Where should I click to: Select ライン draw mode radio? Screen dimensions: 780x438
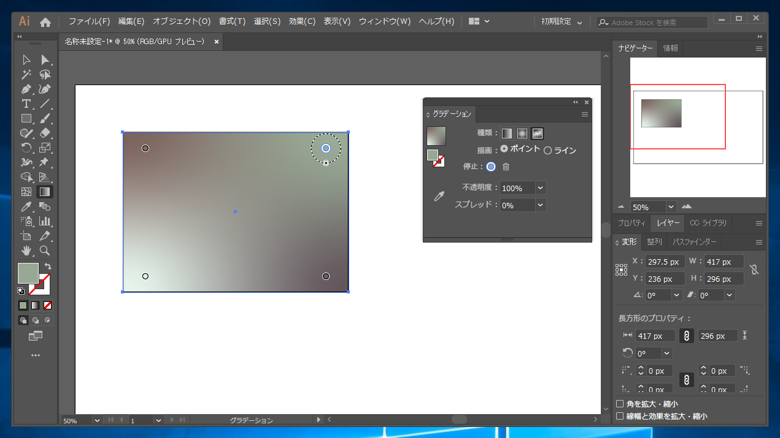548,150
